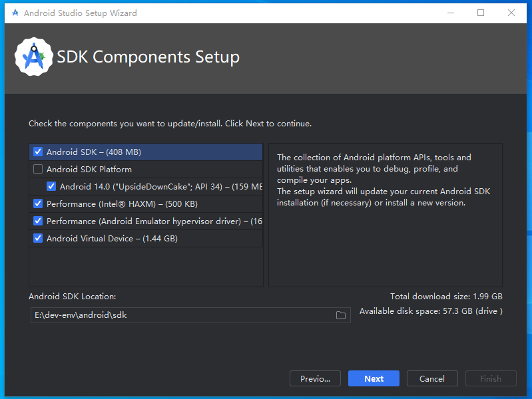Screen dimensions: 532x399
Task: Select the Android SDK Platform row text
Action: coord(89,169)
